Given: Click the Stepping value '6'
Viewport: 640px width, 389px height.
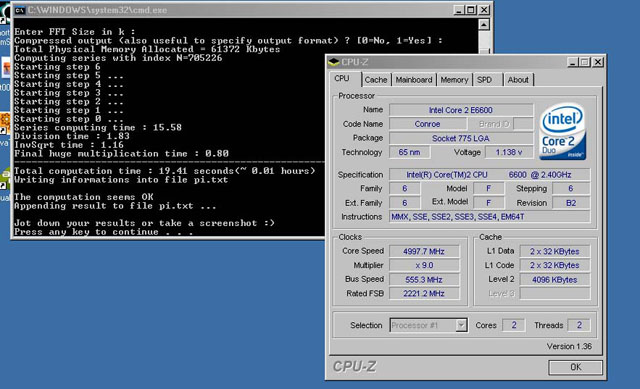Looking at the screenshot, I should point(571,189).
